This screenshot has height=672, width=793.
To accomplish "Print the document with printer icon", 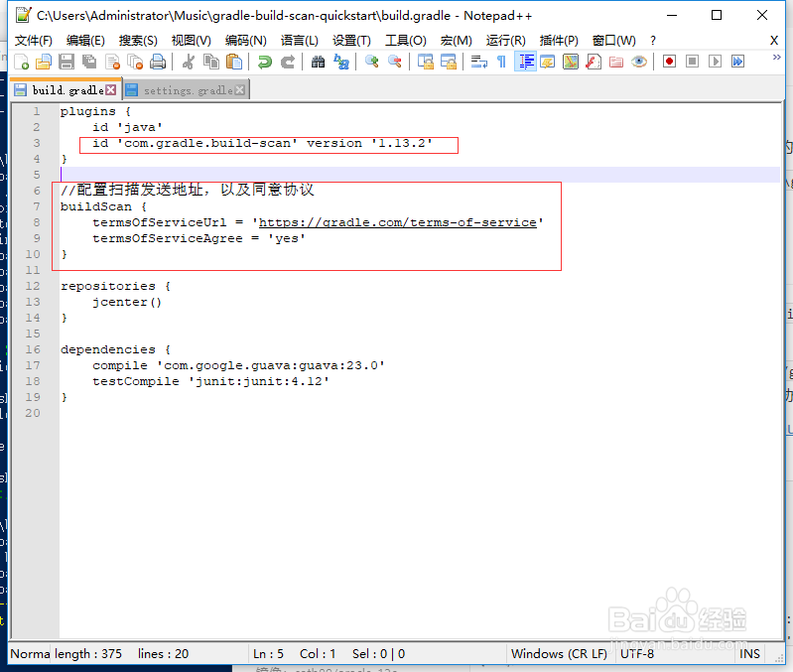I will (158, 62).
